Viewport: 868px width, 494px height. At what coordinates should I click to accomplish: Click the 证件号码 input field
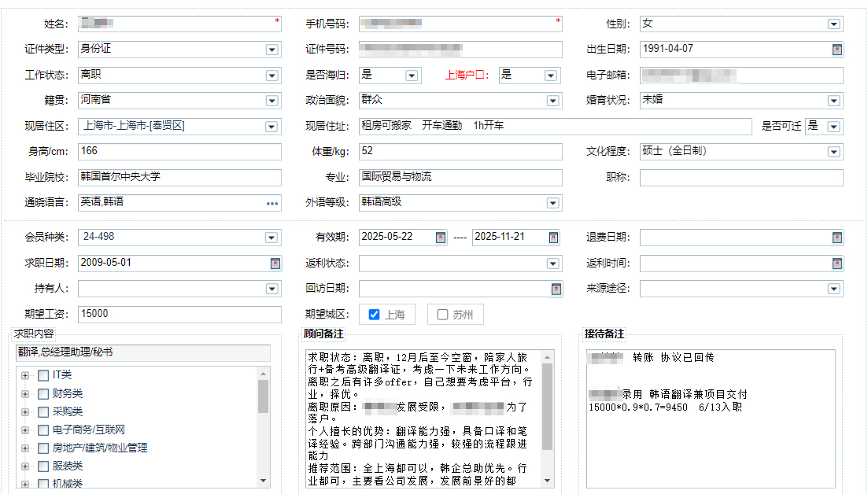(x=460, y=50)
